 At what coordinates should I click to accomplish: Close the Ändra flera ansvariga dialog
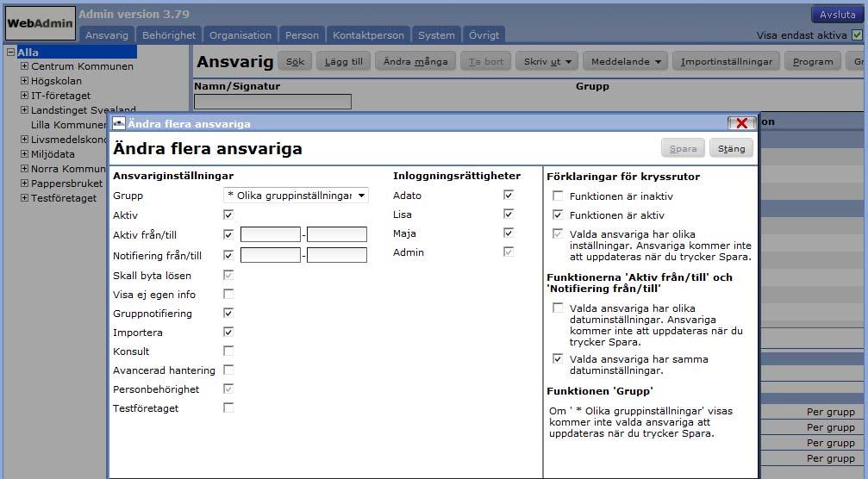741,123
